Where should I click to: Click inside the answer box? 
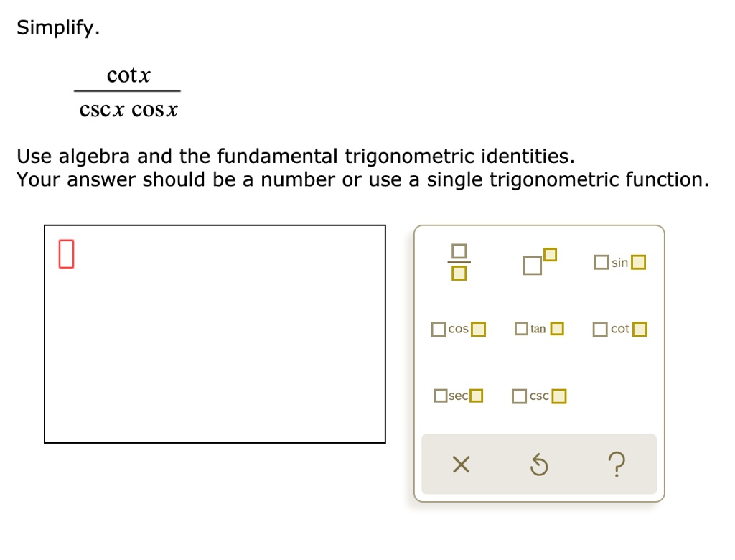tap(215, 334)
